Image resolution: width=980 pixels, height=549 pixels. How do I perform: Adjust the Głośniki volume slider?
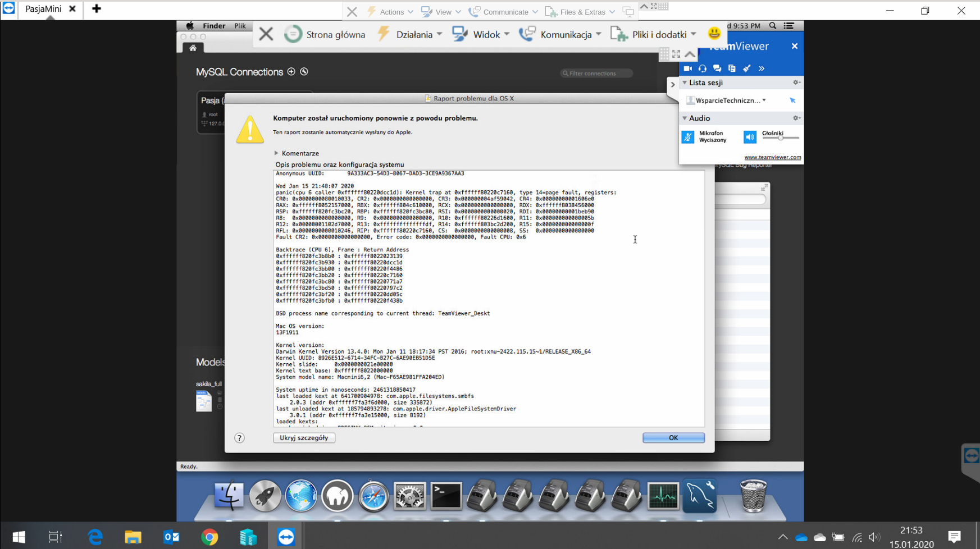point(781,138)
